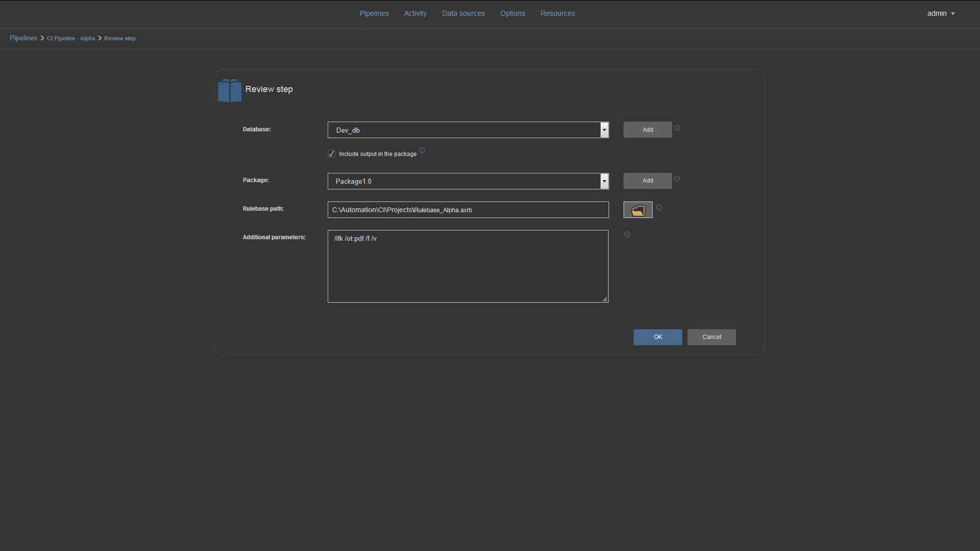Click Add button next to Database
This screenshot has height=551, width=980.
pyautogui.click(x=647, y=130)
